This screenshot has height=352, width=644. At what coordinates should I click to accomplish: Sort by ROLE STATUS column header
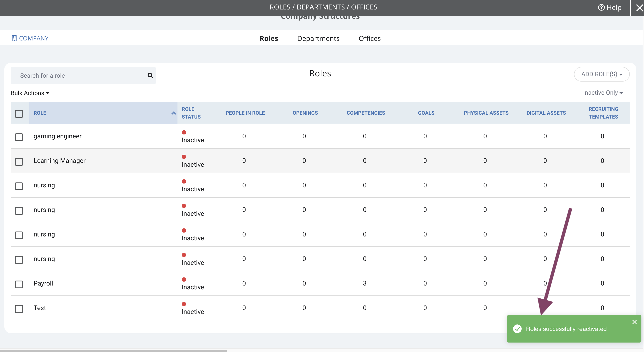[191, 113]
